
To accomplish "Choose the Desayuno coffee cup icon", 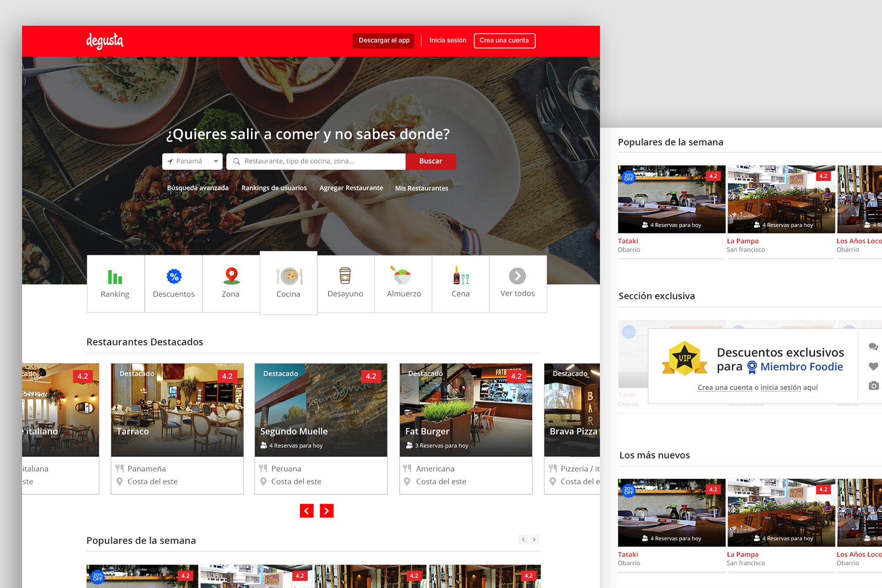I will [x=345, y=276].
